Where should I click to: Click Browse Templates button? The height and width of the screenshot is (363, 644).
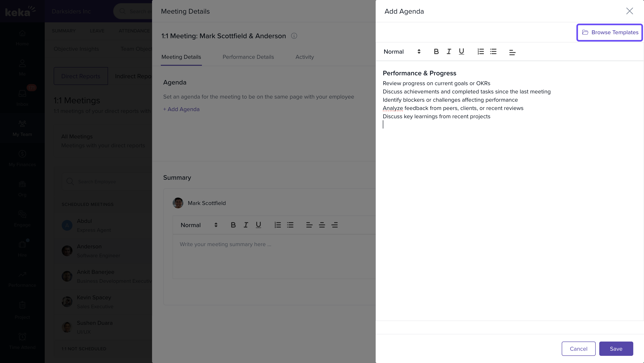[610, 32]
